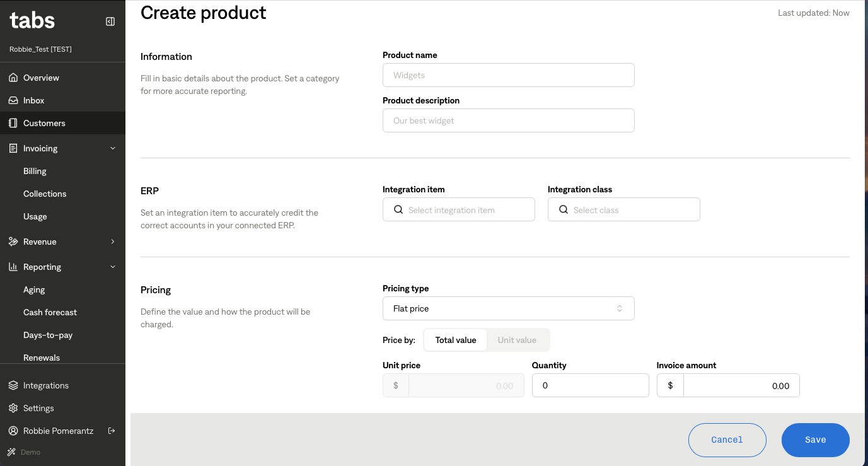
Task: Go to Cash forecast report
Action: [50, 312]
